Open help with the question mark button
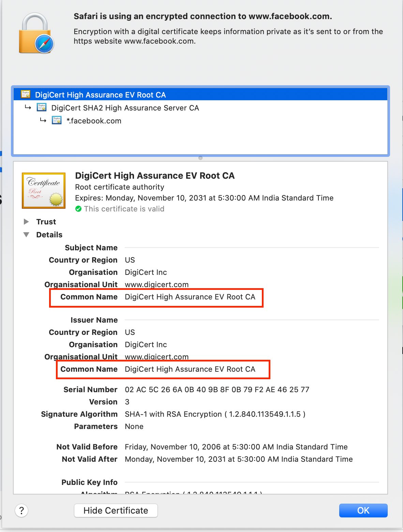The height and width of the screenshot is (532, 403). pyautogui.click(x=21, y=511)
